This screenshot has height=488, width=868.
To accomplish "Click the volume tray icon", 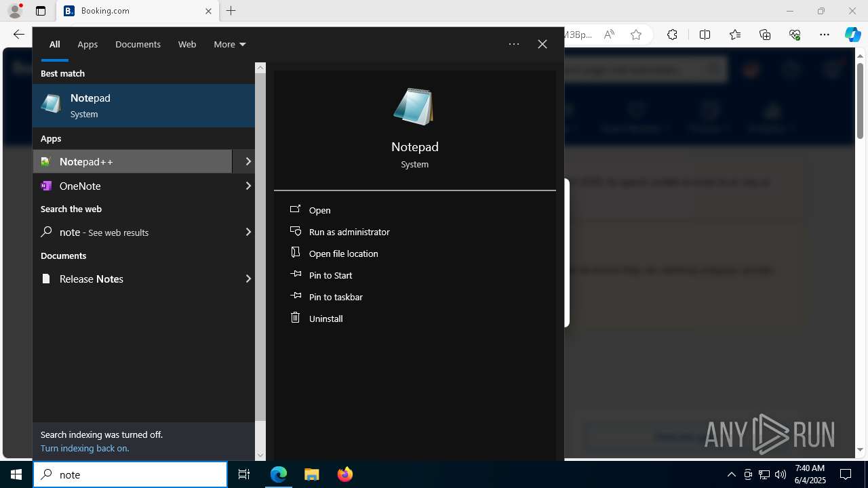I will (781, 474).
